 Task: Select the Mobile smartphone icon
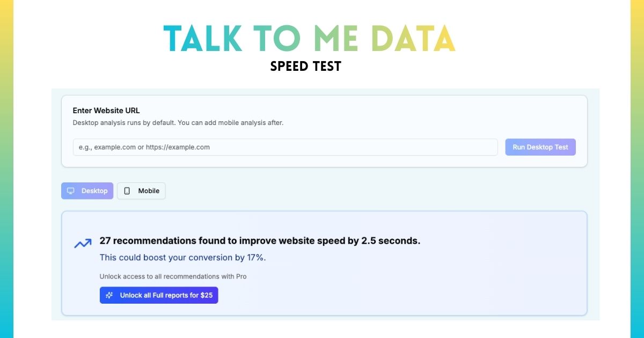[127, 190]
